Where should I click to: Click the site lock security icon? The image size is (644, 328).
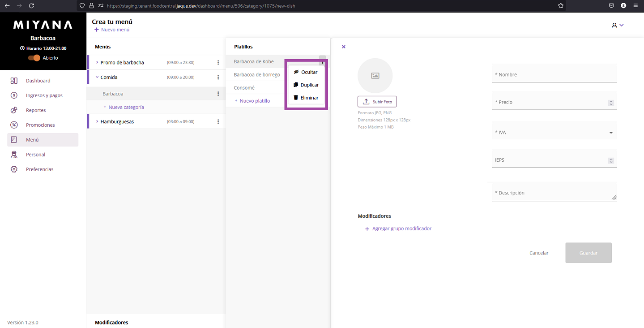point(91,6)
